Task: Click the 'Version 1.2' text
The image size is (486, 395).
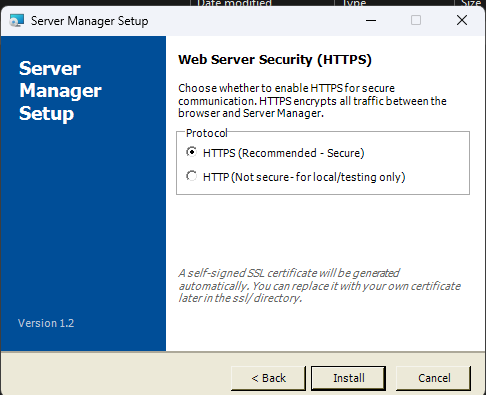Action: pos(46,323)
